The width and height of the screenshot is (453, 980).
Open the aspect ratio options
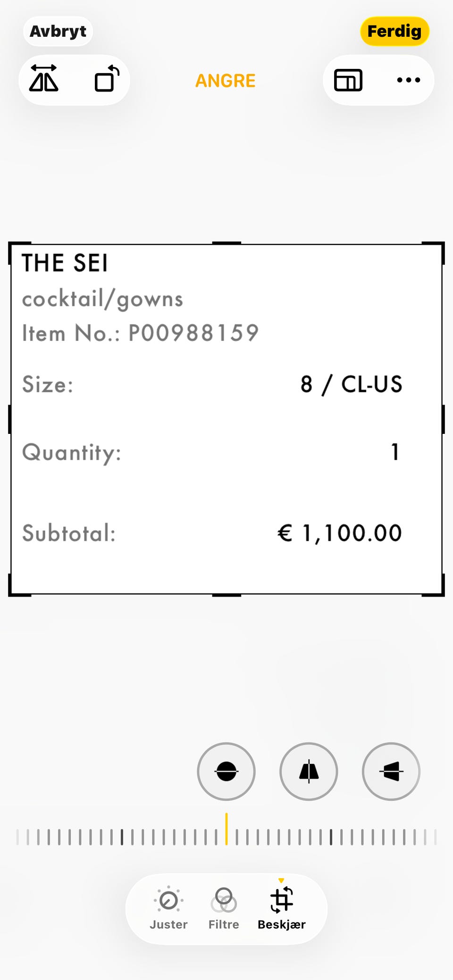(348, 80)
